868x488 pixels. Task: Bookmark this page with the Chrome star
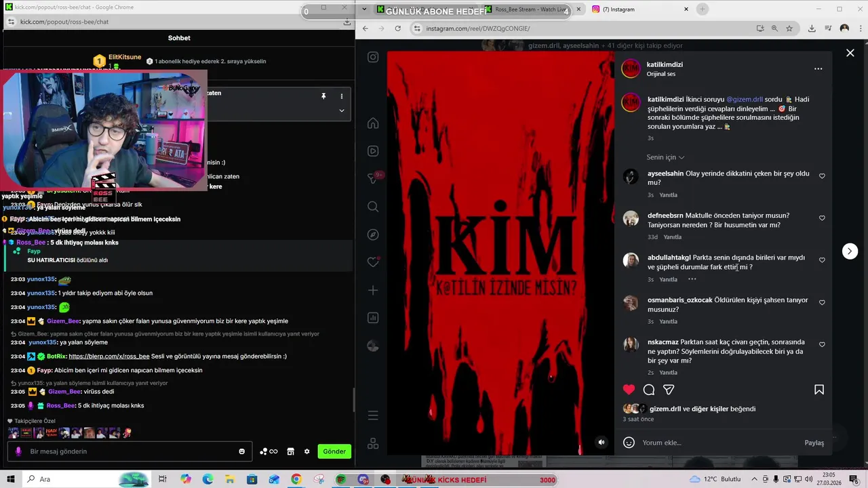pos(789,28)
